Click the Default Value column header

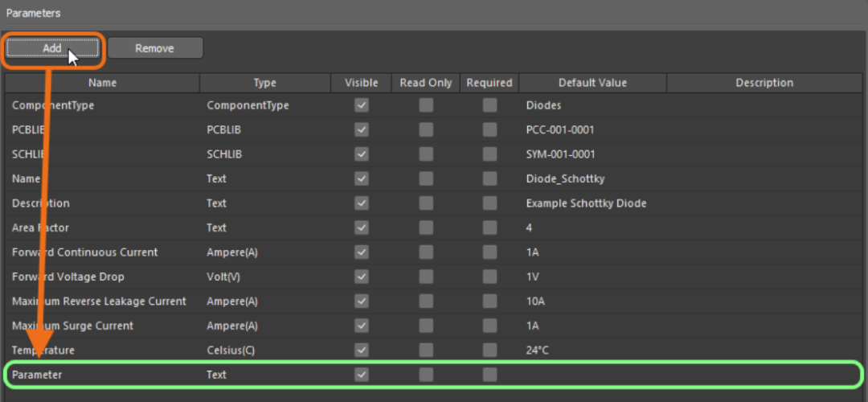593,83
